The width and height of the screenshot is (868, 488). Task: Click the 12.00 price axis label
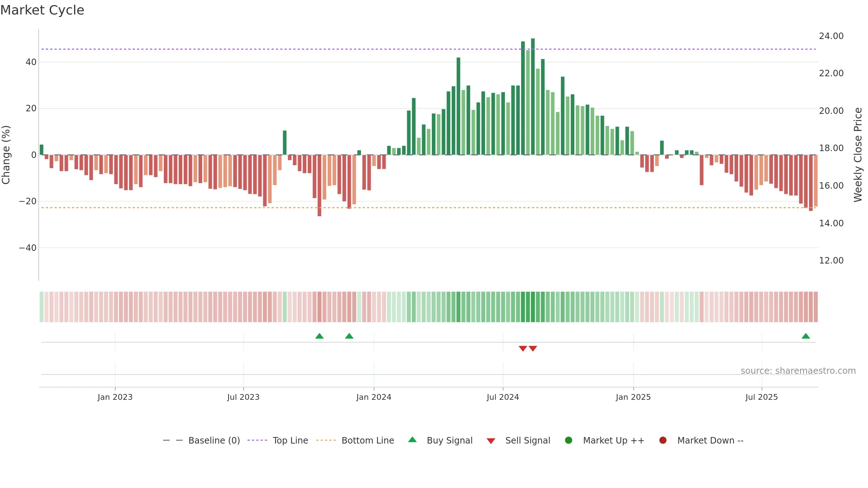tap(831, 261)
